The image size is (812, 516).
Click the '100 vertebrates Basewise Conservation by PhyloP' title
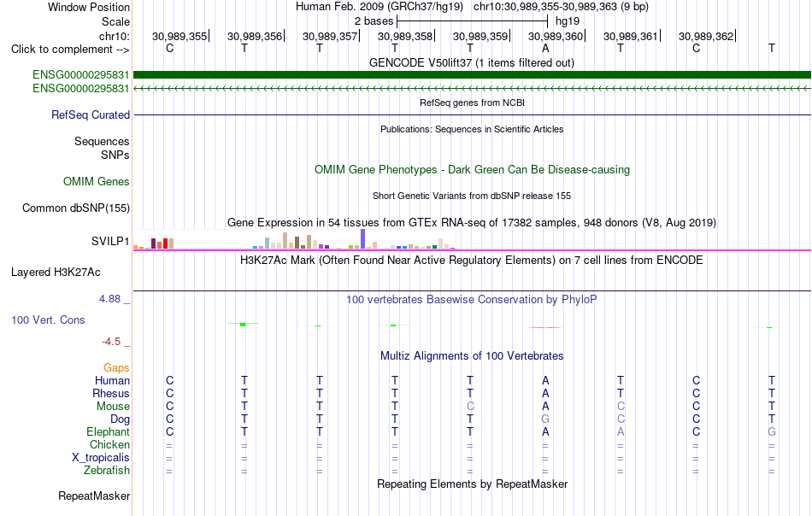(x=471, y=299)
